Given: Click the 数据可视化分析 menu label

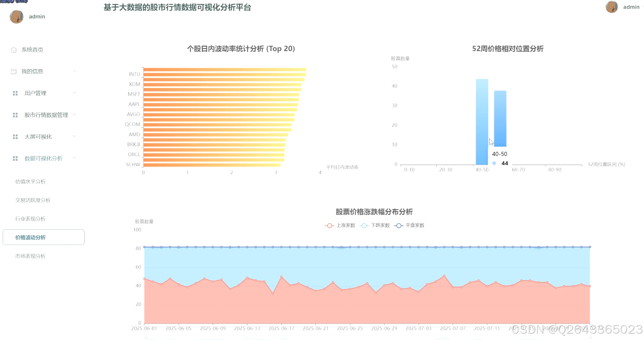Looking at the screenshot, I should (x=43, y=158).
